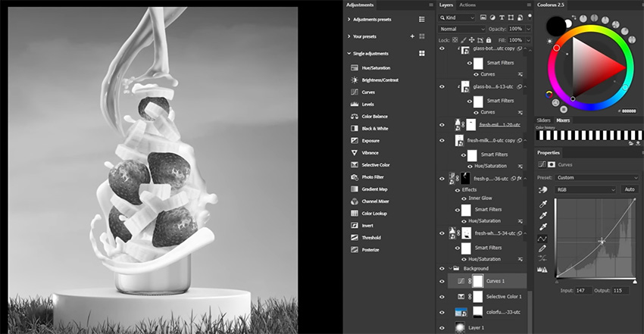Click the Levels adjustment icon
The image size is (644, 334).
point(355,105)
